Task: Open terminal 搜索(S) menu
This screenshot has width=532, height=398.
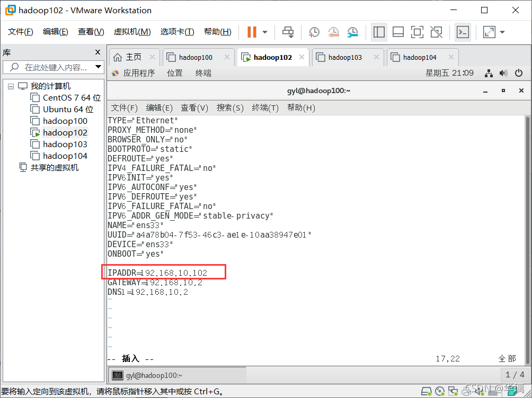Action: point(230,108)
